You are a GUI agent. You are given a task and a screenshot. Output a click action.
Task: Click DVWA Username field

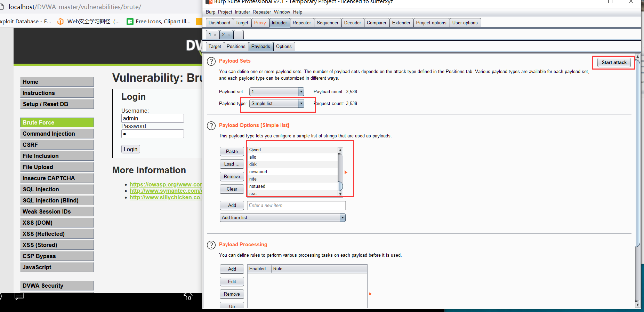point(152,119)
